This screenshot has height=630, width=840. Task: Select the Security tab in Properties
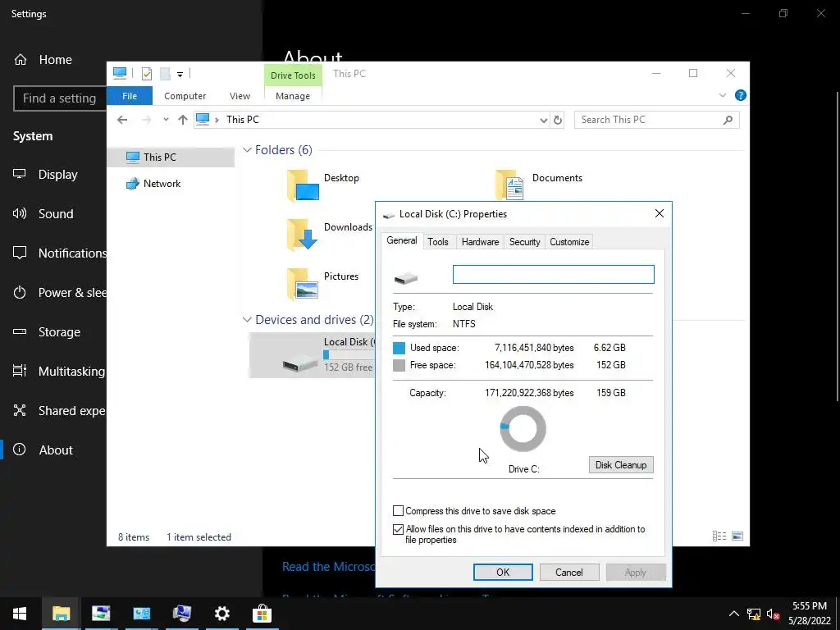[x=524, y=242]
